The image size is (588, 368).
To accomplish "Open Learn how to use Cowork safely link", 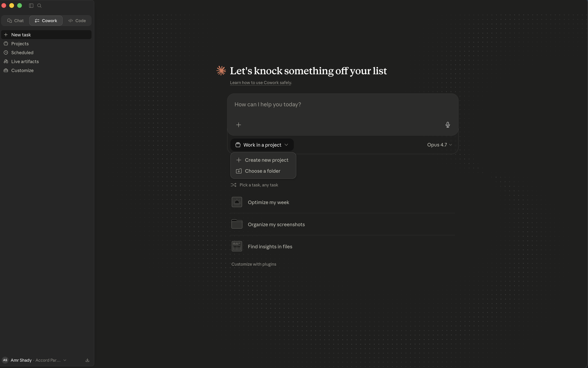I will 261,82.
